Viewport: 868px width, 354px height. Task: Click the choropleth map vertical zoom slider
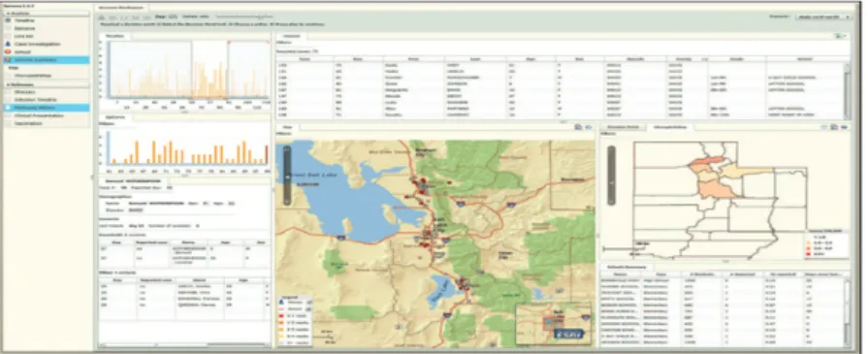pyautogui.click(x=611, y=176)
